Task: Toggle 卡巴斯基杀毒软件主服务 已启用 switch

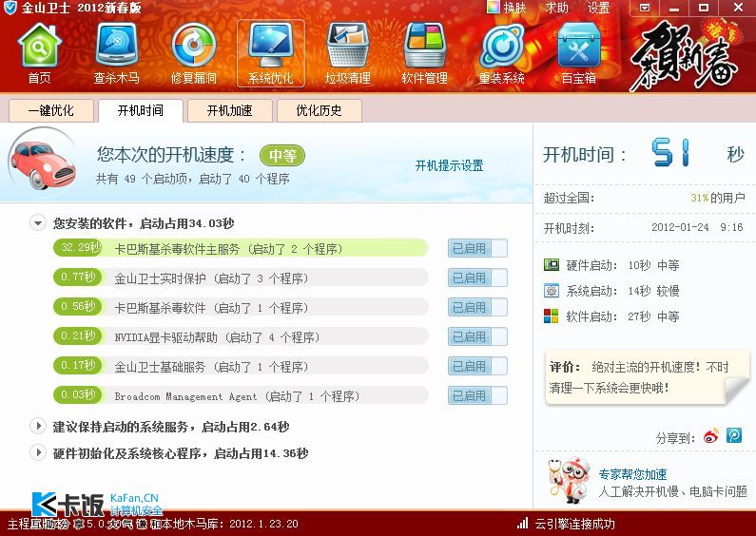Action: (477, 248)
